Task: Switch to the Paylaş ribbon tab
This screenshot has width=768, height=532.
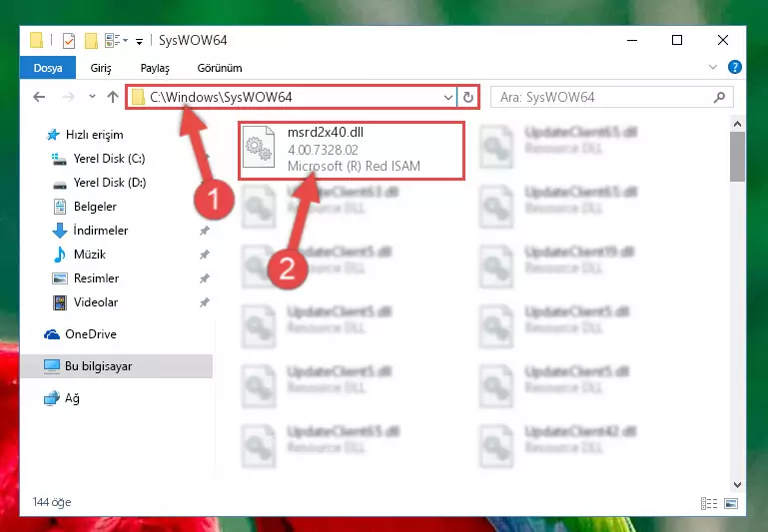Action: (x=155, y=68)
